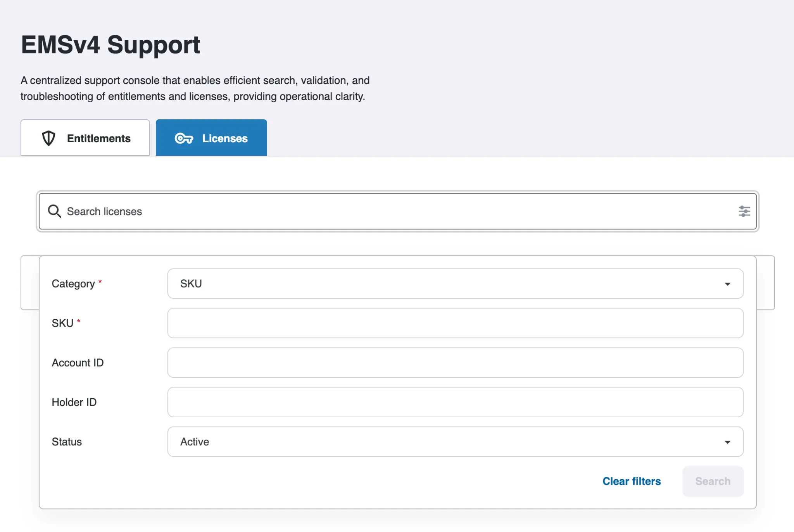This screenshot has width=794, height=532.
Task: Click into the Holder ID field
Action: (455, 402)
